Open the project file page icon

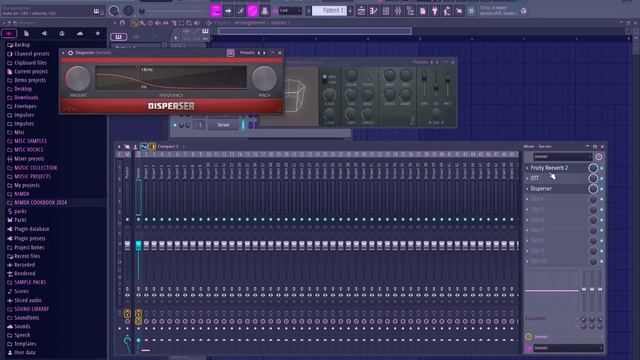click(422, 11)
